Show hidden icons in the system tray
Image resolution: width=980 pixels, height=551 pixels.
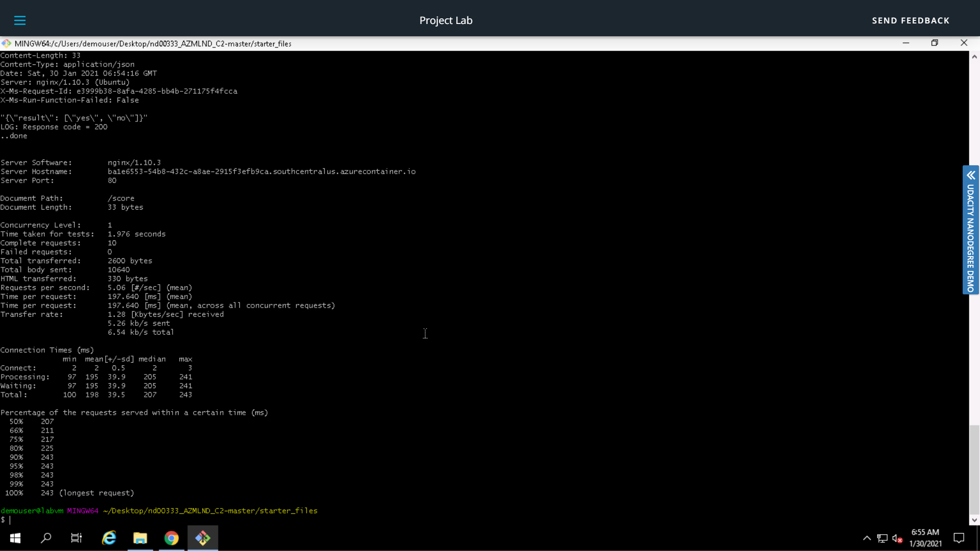[867, 538]
